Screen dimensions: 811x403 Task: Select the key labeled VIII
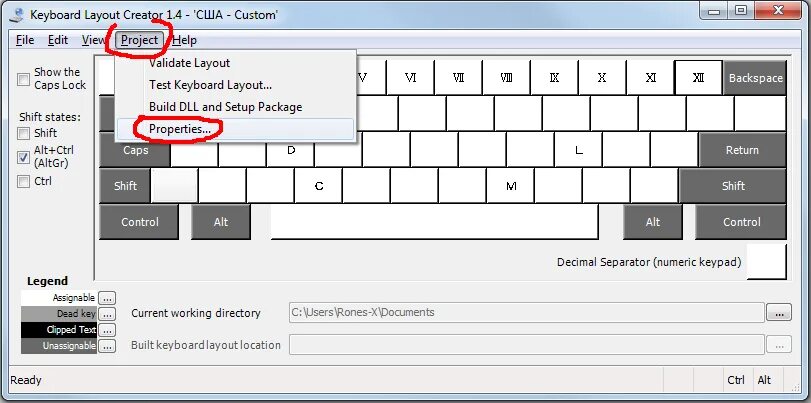point(506,78)
